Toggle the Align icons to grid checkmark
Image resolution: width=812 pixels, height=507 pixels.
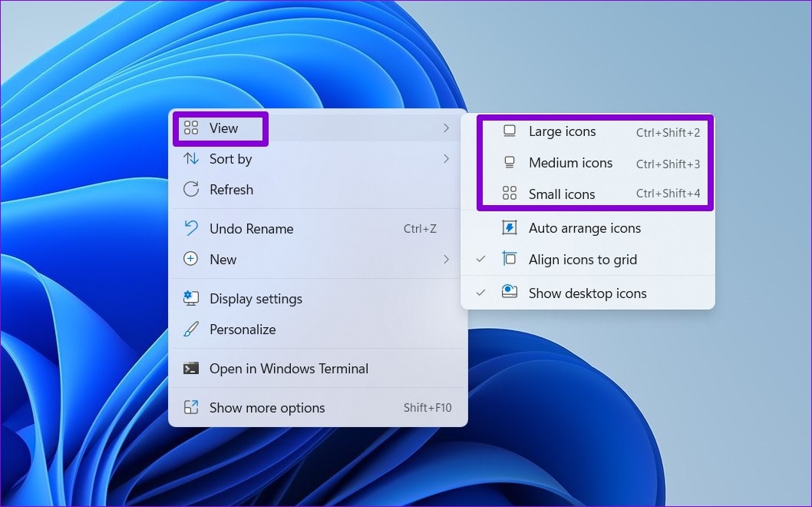click(480, 259)
